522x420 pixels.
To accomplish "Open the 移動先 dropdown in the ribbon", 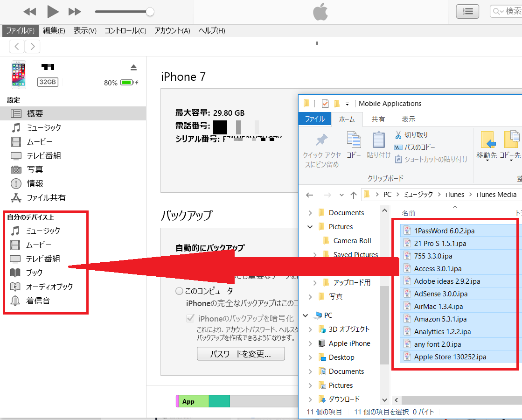I will pyautogui.click(x=487, y=146).
